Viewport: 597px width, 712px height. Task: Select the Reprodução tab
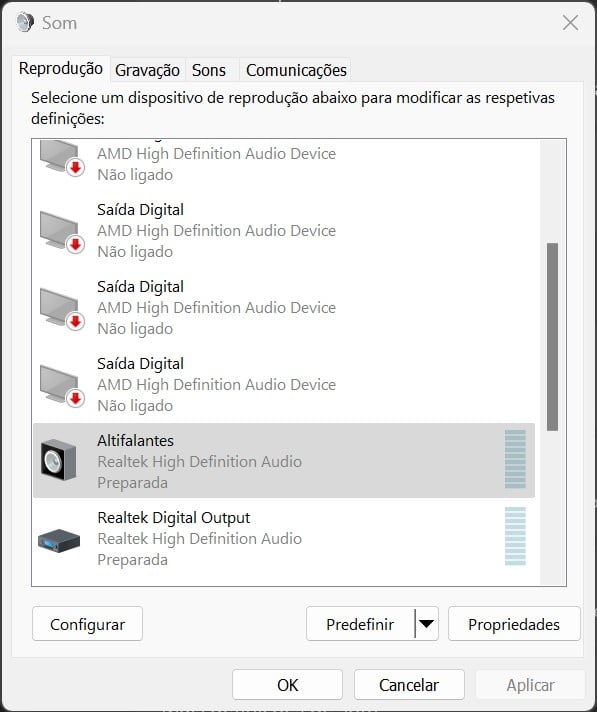tap(61, 69)
